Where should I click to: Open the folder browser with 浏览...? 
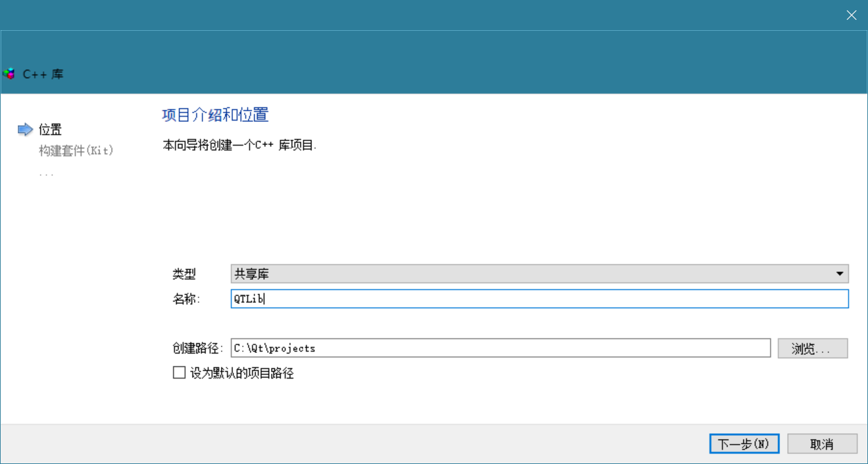(812, 348)
